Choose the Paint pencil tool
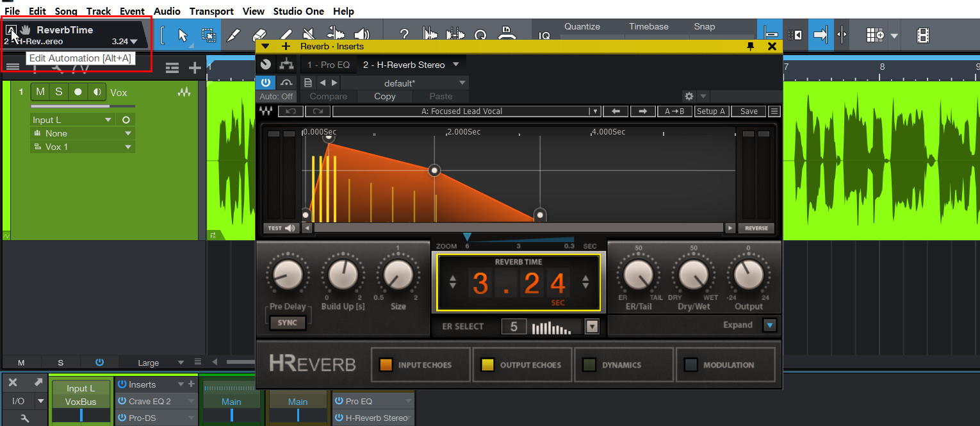980x426 pixels. (x=285, y=35)
